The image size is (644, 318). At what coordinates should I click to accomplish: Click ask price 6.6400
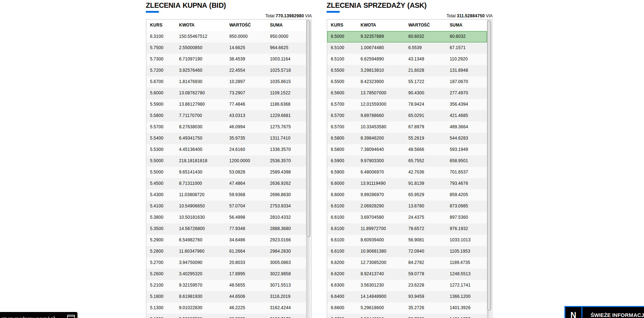coord(338,296)
